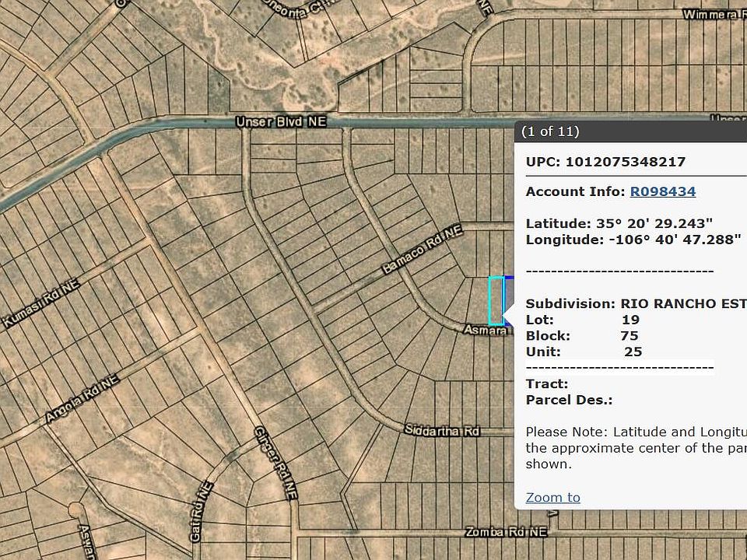
Task: Click the Unser Blvd NE road label
Action: click(x=281, y=123)
